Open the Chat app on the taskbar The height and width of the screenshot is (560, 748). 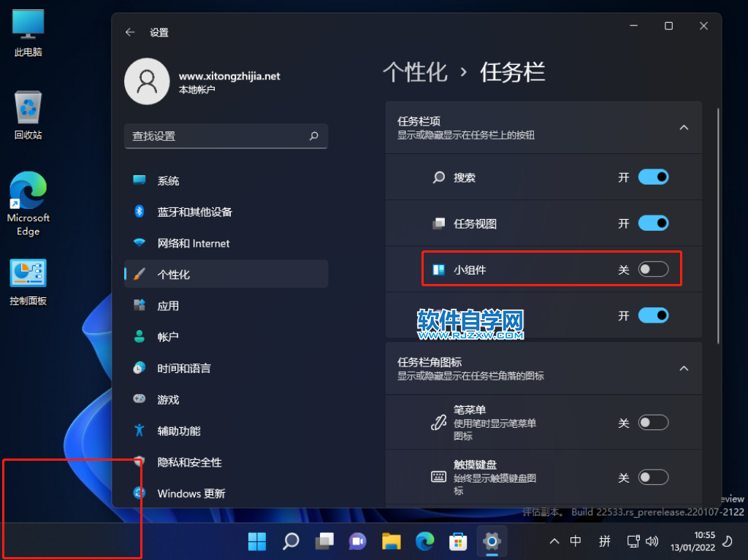pos(358,542)
